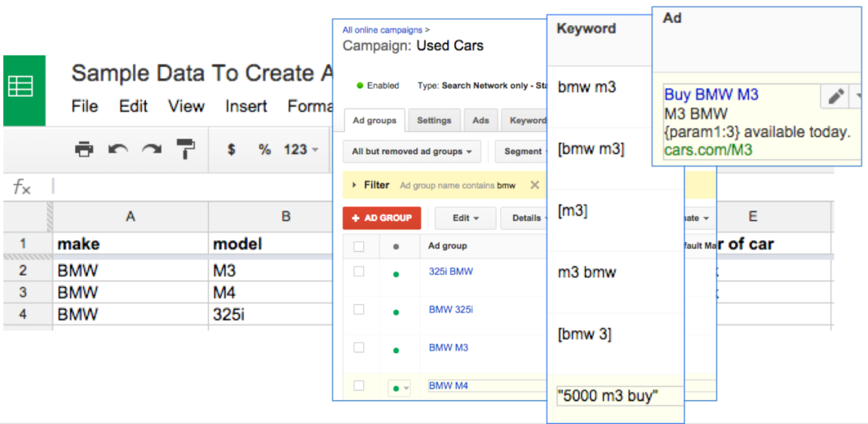This screenshot has height=424, width=868.
Task: Click the BMW M4 ad group name field
Action: click(488, 386)
